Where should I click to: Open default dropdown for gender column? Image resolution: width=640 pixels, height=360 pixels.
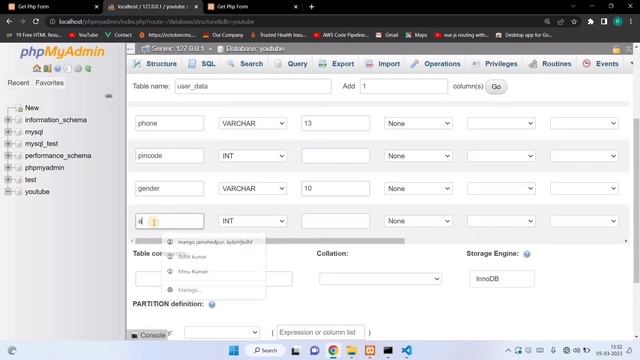[418, 189]
